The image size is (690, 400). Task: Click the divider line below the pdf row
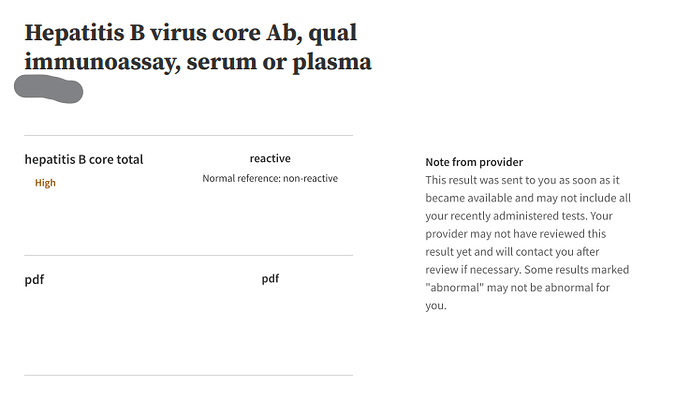tap(188, 375)
